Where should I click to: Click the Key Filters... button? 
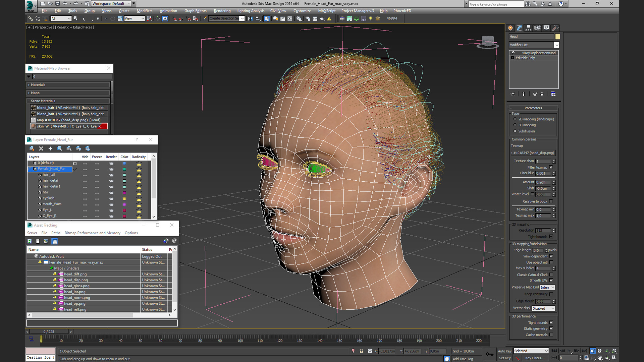pyautogui.click(x=535, y=358)
